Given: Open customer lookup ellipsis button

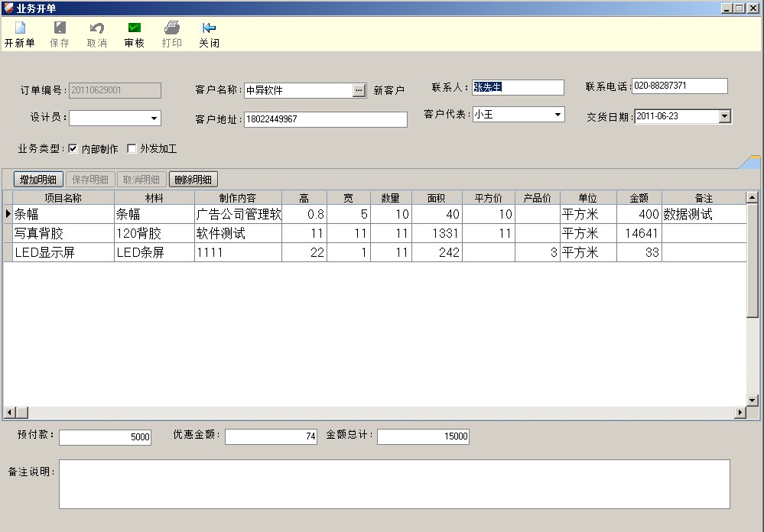Looking at the screenshot, I should [x=359, y=90].
